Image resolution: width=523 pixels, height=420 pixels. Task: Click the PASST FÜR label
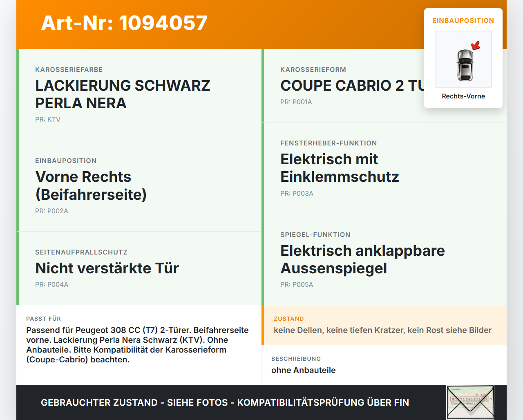click(x=43, y=319)
